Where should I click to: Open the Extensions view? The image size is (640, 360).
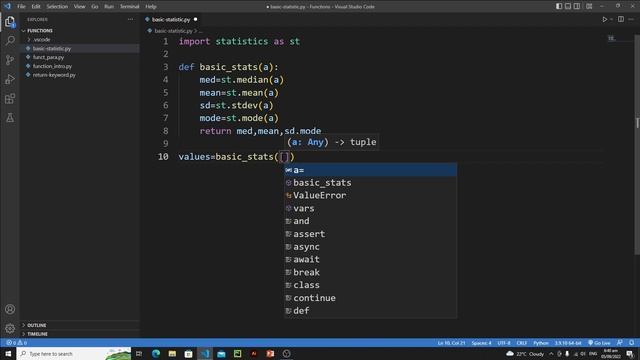[x=10, y=98]
